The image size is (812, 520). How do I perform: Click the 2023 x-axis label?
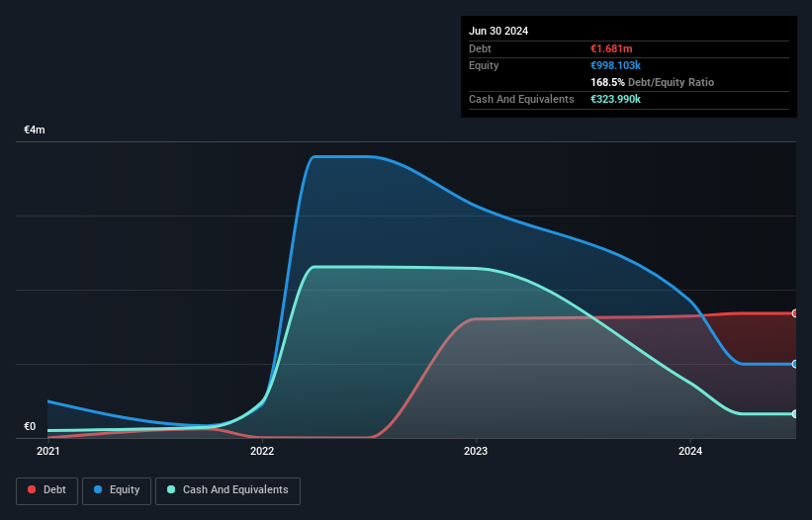[476, 451]
